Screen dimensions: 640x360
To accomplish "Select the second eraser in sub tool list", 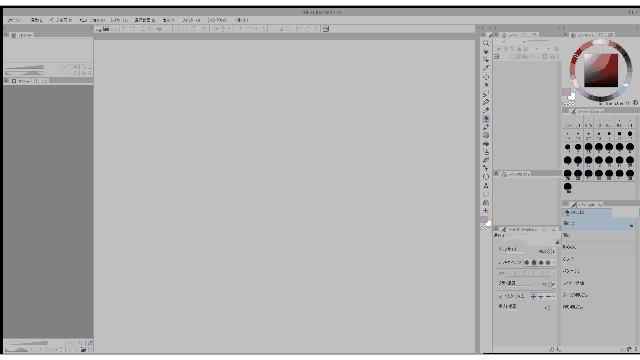I will pyautogui.click(x=599, y=236).
